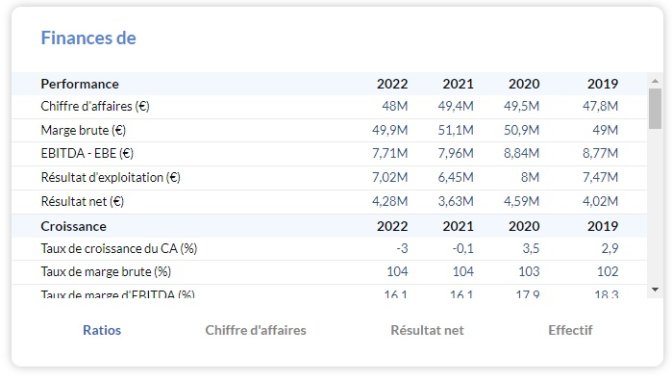Select the Marge brute (€) row label

tap(83, 130)
